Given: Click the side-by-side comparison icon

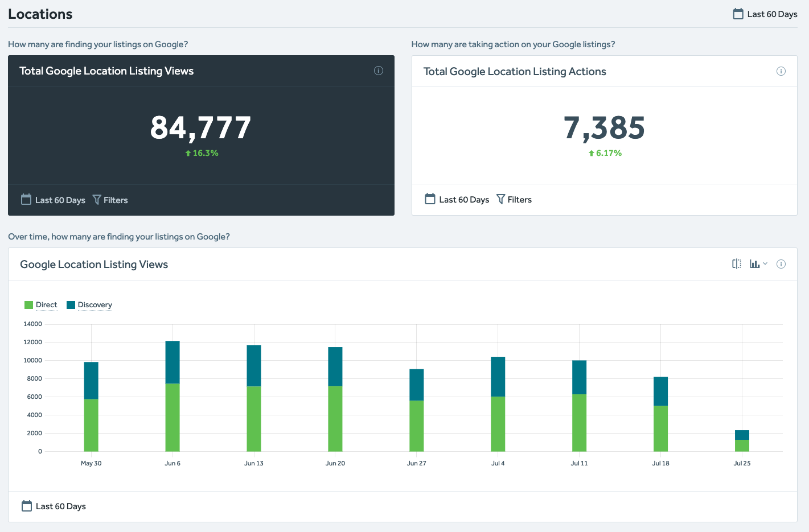Looking at the screenshot, I should (x=736, y=263).
